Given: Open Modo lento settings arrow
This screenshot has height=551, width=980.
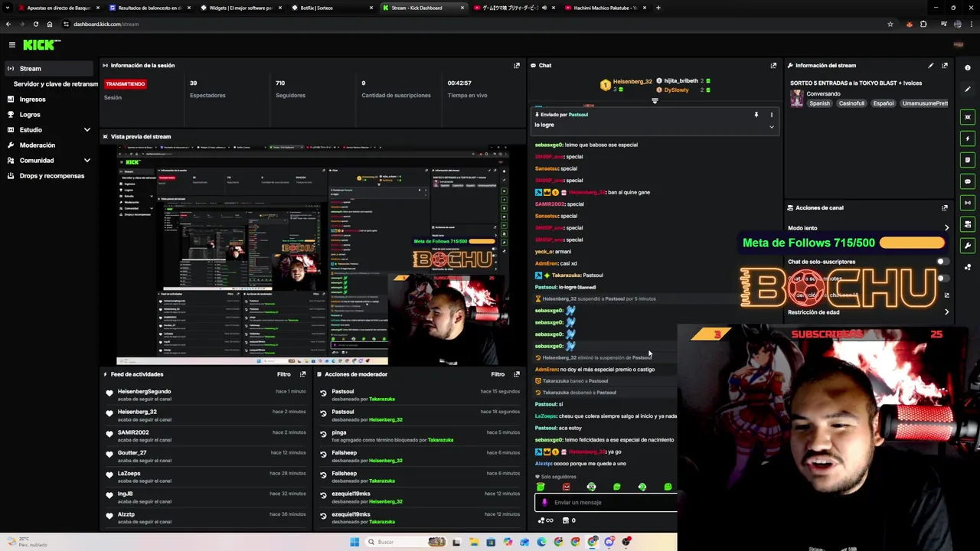Looking at the screenshot, I should point(946,228).
